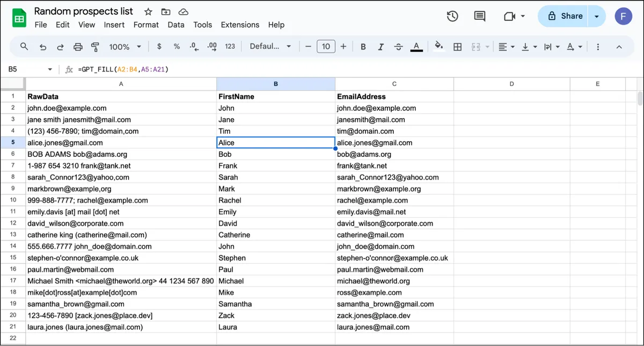Redo the last action

(x=60, y=47)
